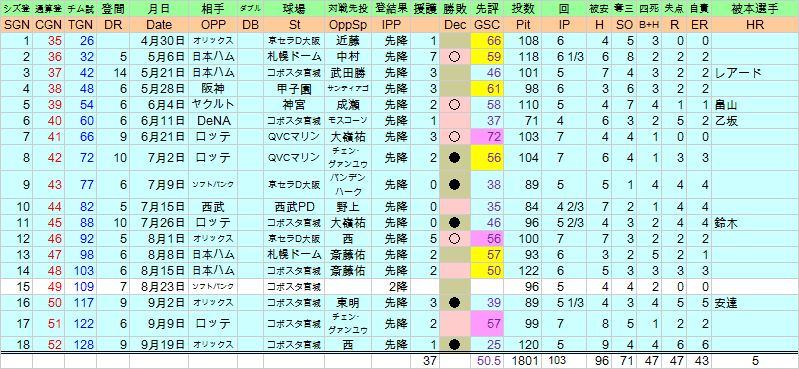Select the 9月19日 date cell

point(159,344)
